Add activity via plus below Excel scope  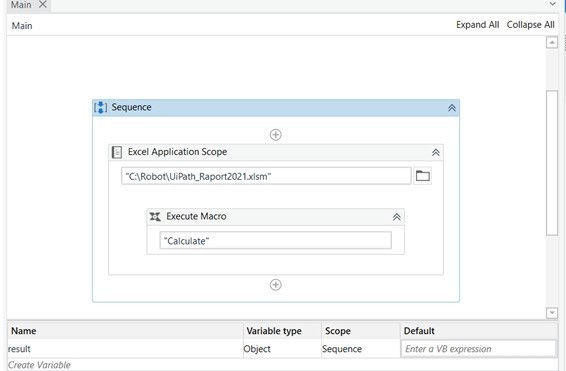[276, 285]
